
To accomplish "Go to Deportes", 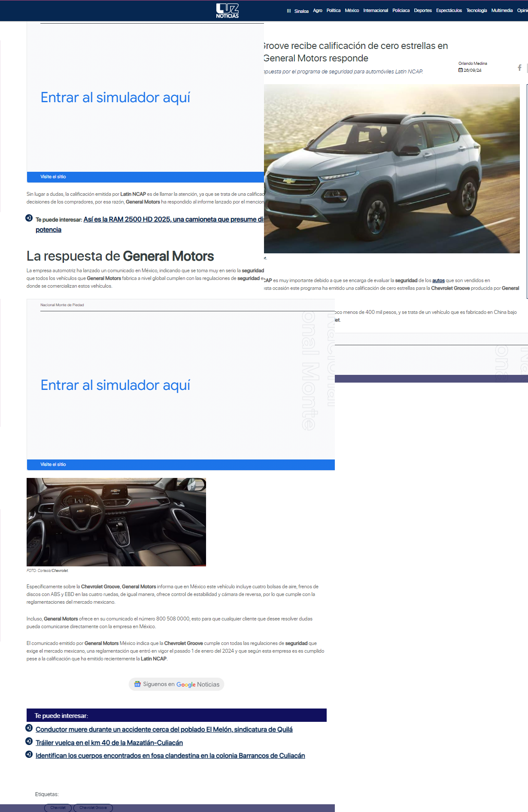I will 423,11.
